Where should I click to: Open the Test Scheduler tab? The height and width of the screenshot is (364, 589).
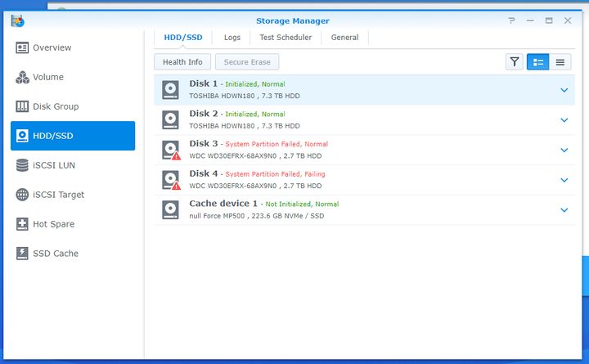[x=286, y=38]
